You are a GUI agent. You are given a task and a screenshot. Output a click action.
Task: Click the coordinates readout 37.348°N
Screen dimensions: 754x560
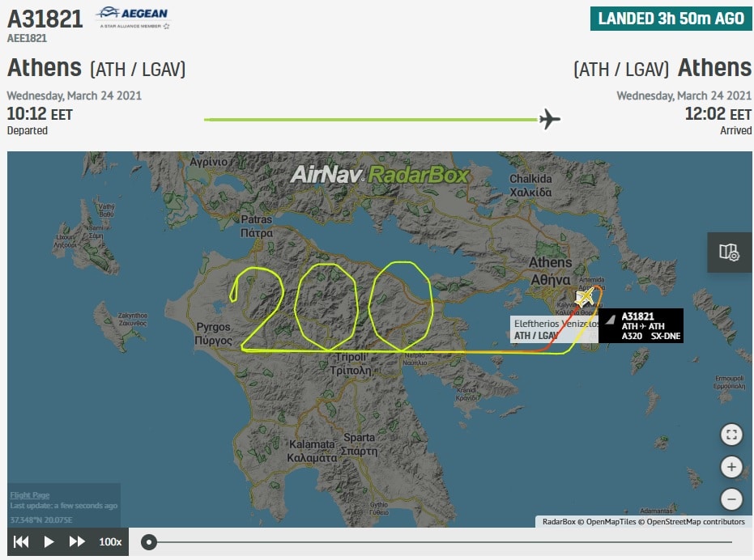[41, 520]
